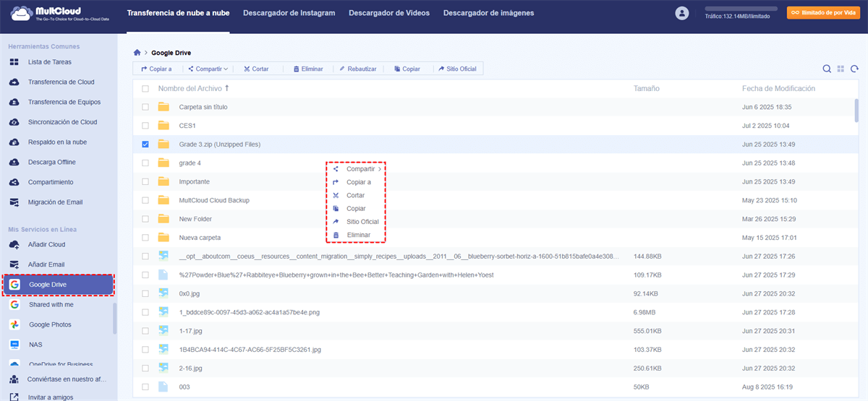868x401 pixels.
Task: Click Rebautizar in the toolbar
Action: pyautogui.click(x=357, y=69)
